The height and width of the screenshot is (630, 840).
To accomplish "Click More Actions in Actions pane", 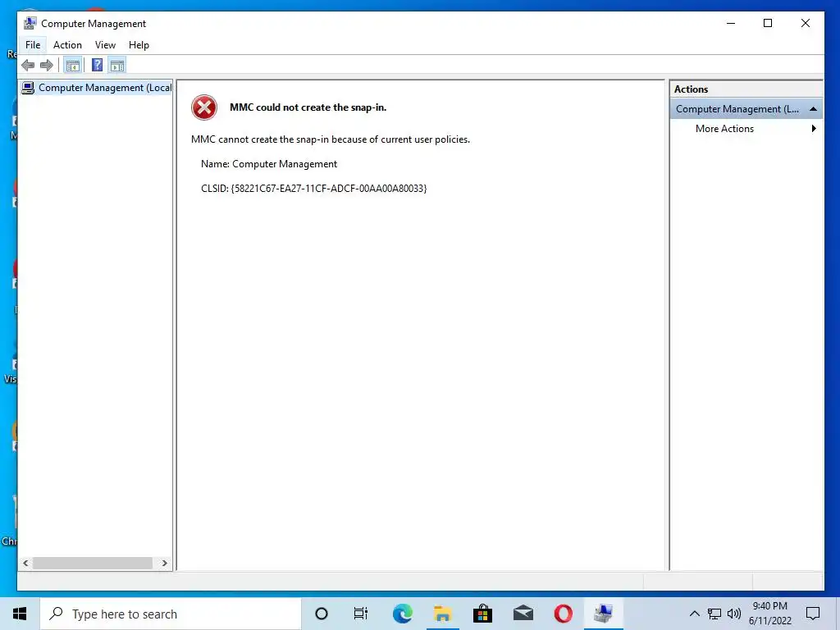I will click(x=724, y=129).
